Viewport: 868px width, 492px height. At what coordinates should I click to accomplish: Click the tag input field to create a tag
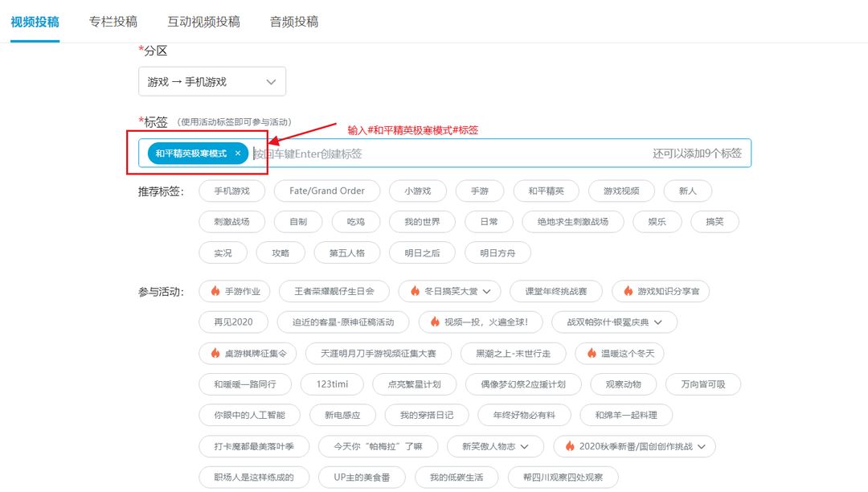click(x=444, y=154)
